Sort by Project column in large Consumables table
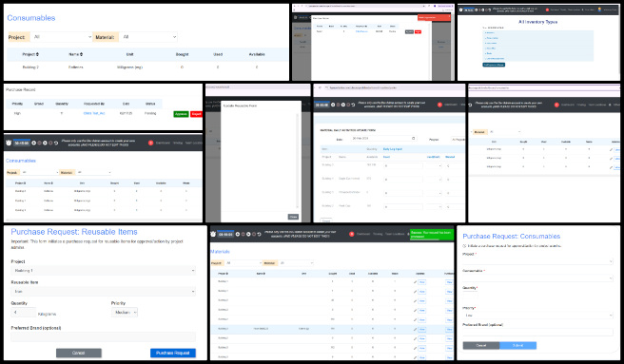Image resolution: width=624 pixels, height=364 pixels. [30, 54]
